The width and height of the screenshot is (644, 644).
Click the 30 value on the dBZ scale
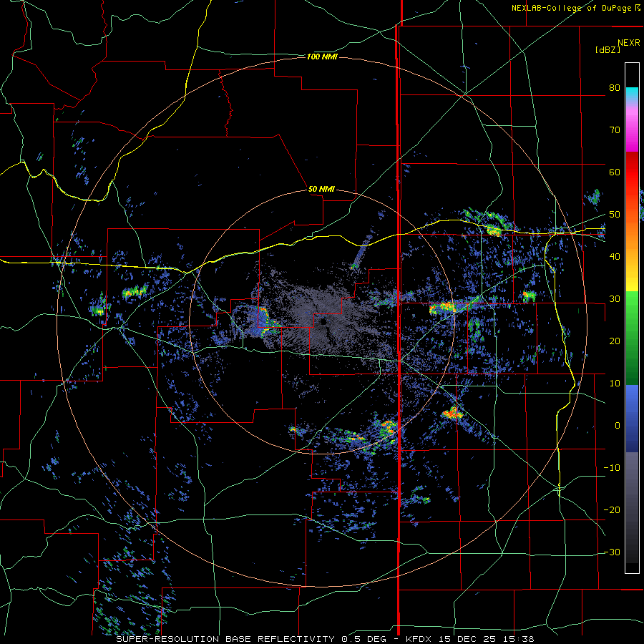[x=615, y=298]
